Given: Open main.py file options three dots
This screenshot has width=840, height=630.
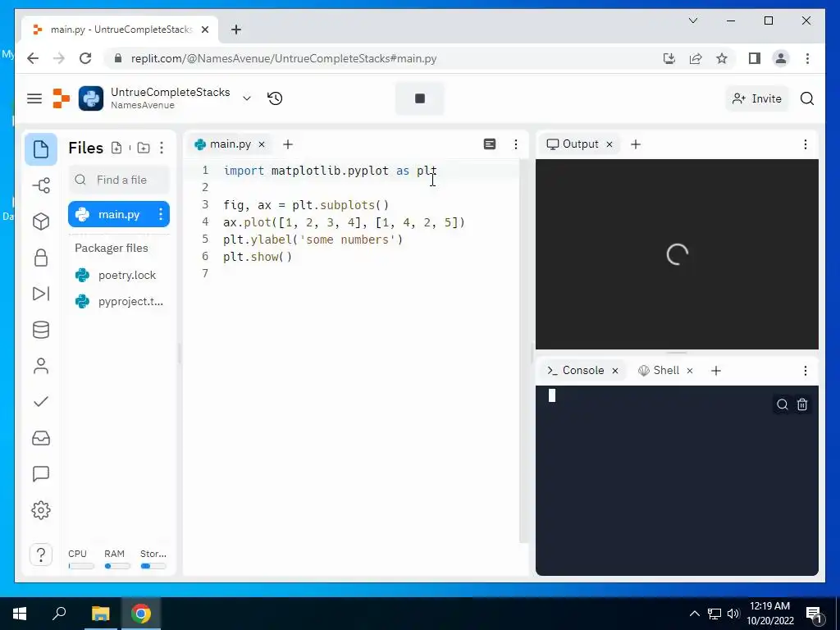Looking at the screenshot, I should 161,214.
